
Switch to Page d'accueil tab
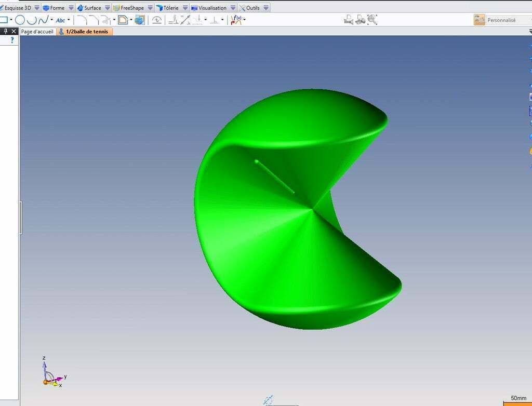point(37,32)
